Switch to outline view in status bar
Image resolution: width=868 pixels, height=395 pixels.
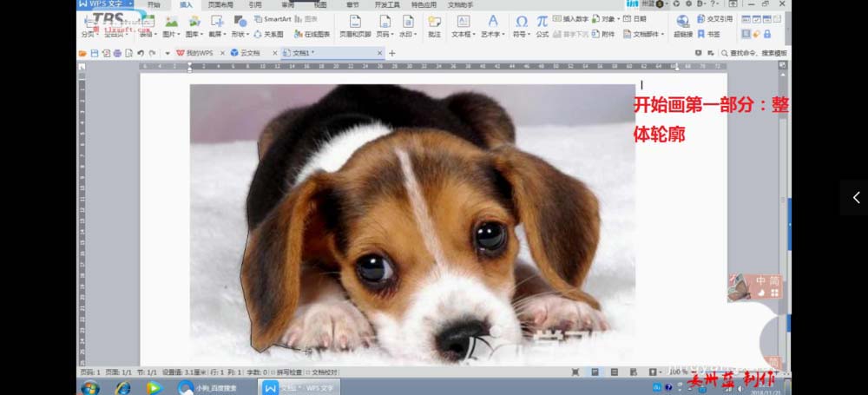click(x=615, y=372)
